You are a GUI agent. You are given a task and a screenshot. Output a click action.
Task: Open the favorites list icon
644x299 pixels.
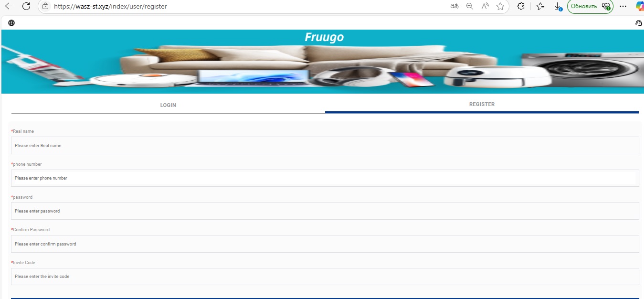click(540, 6)
